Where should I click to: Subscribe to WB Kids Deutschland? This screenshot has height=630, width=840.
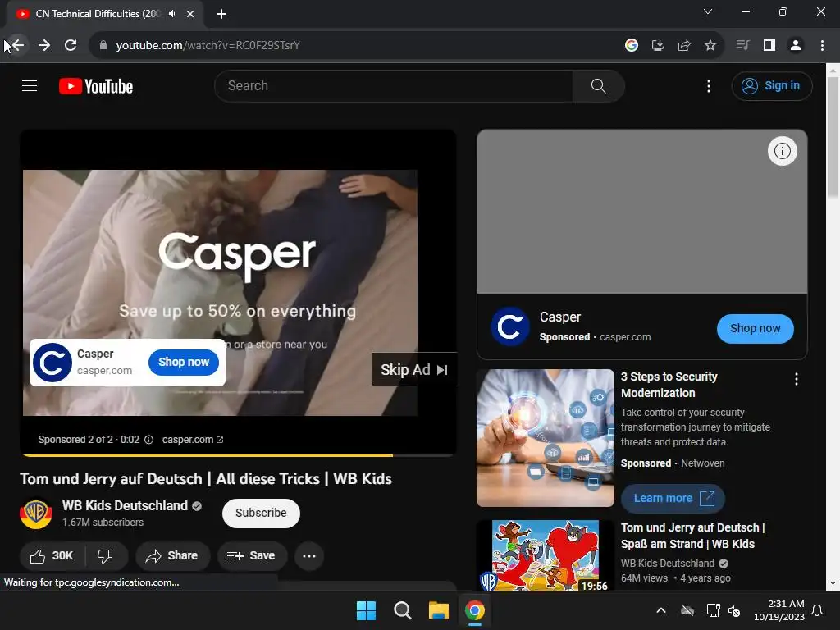[x=261, y=514]
